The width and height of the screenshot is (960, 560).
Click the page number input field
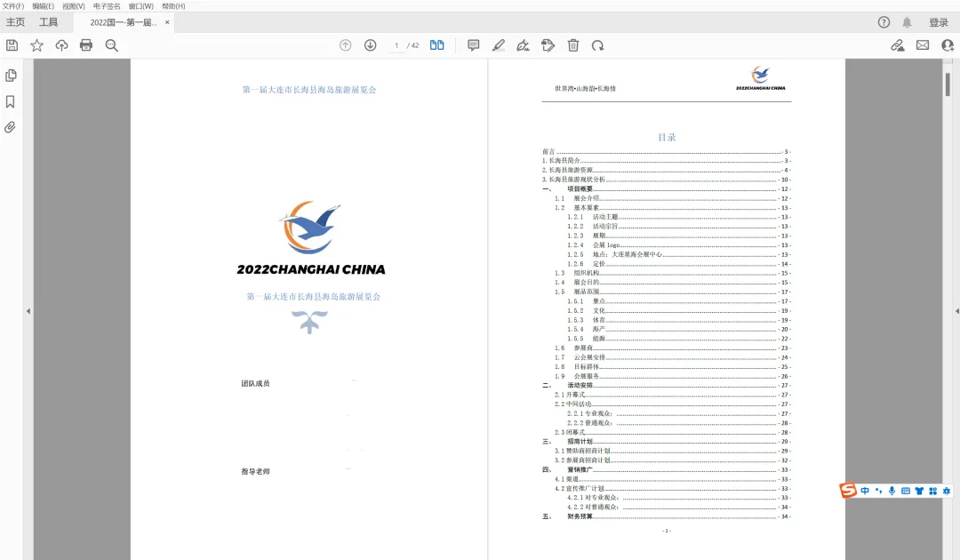point(396,46)
